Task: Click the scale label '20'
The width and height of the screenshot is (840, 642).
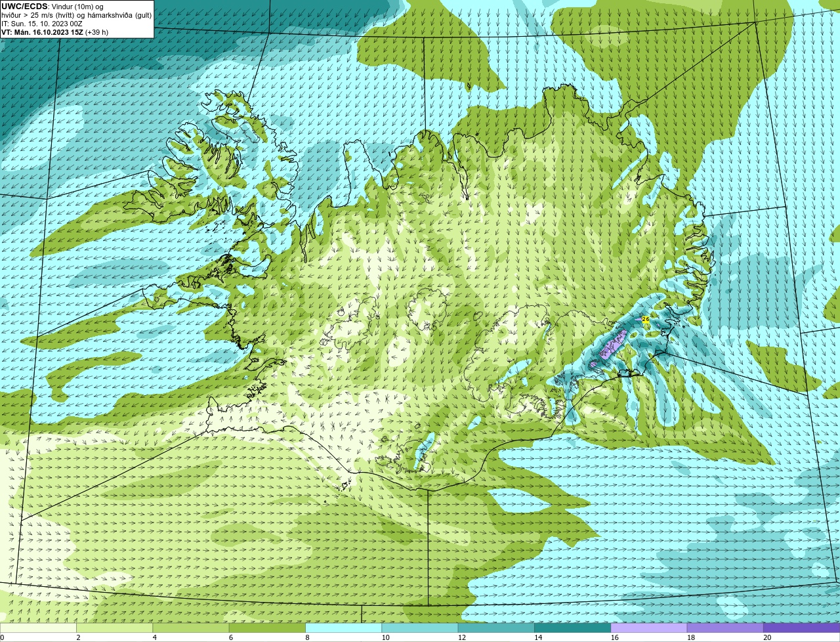Action: point(767,637)
